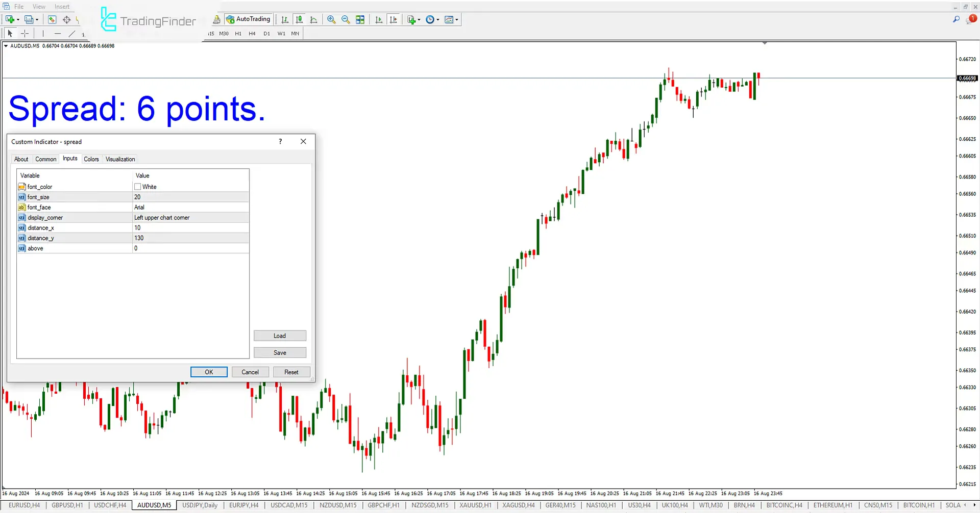Toggle the auto scroll chart button
The image size is (980, 513).
(379, 19)
